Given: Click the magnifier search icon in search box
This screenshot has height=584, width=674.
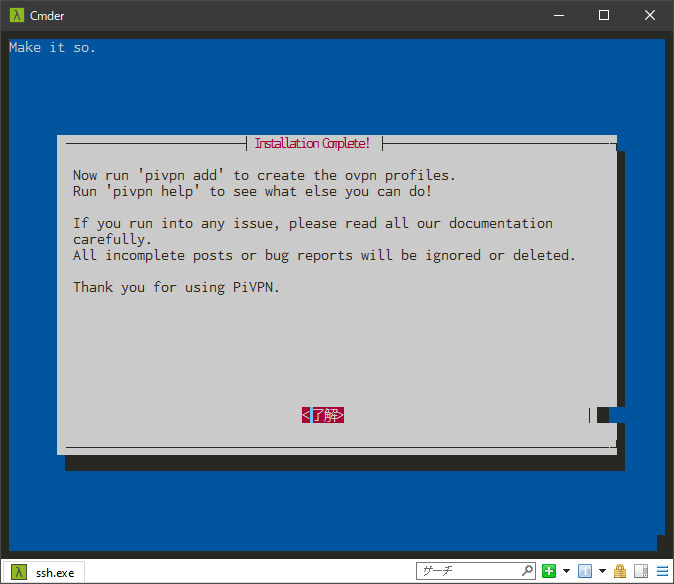Looking at the screenshot, I should point(527,571).
